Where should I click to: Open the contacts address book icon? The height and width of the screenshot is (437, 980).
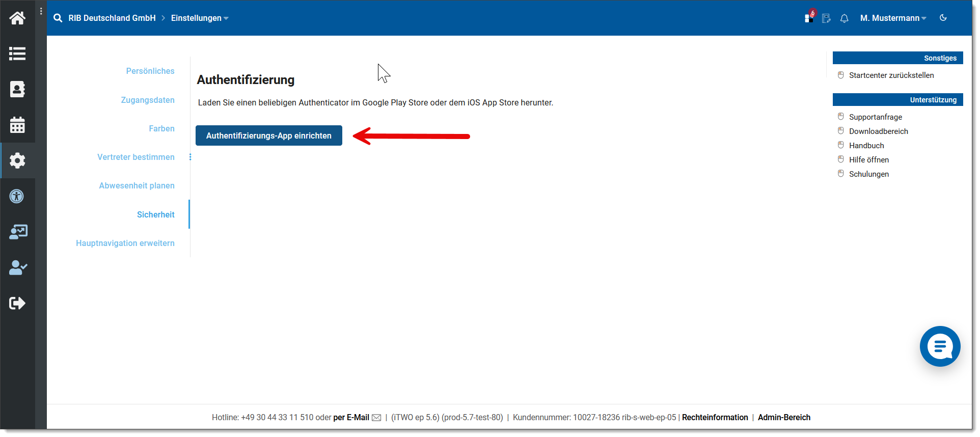(17, 90)
